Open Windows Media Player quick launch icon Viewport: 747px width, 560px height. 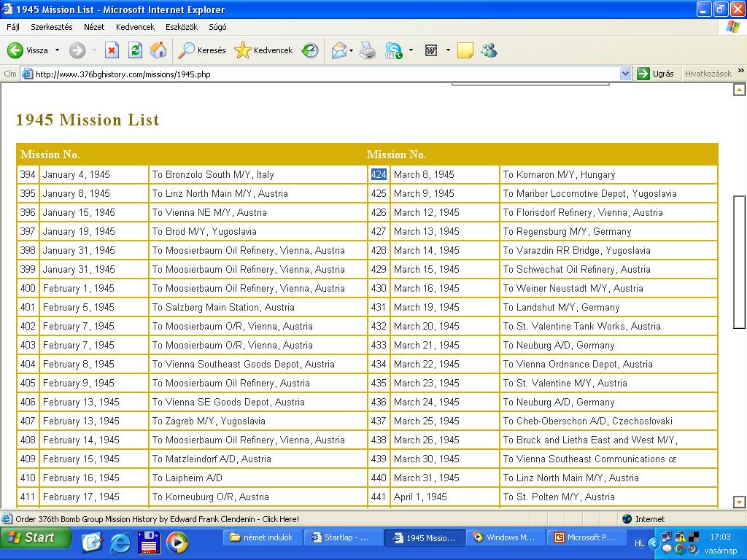pyautogui.click(x=177, y=542)
